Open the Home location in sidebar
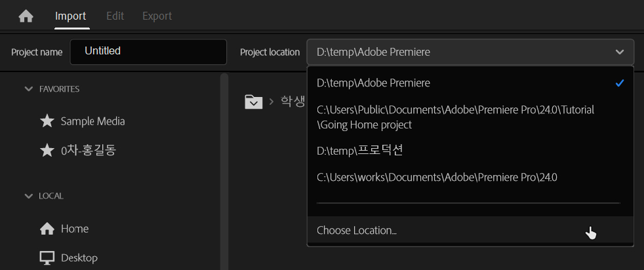This screenshot has width=644, height=270. pos(75,229)
